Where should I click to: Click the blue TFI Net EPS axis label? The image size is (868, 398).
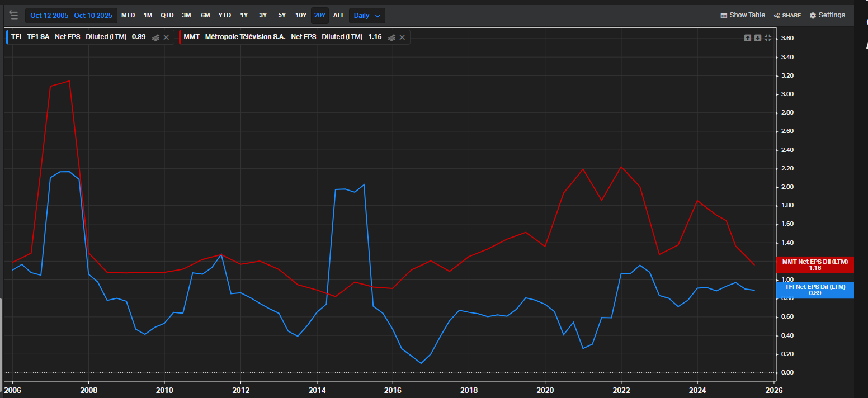(814, 290)
